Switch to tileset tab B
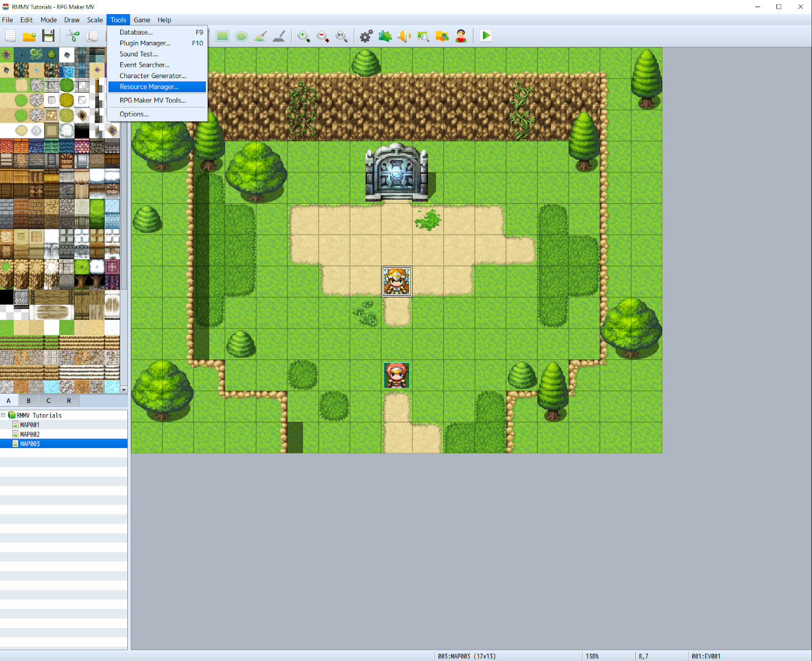812x661 pixels. pyautogui.click(x=28, y=400)
